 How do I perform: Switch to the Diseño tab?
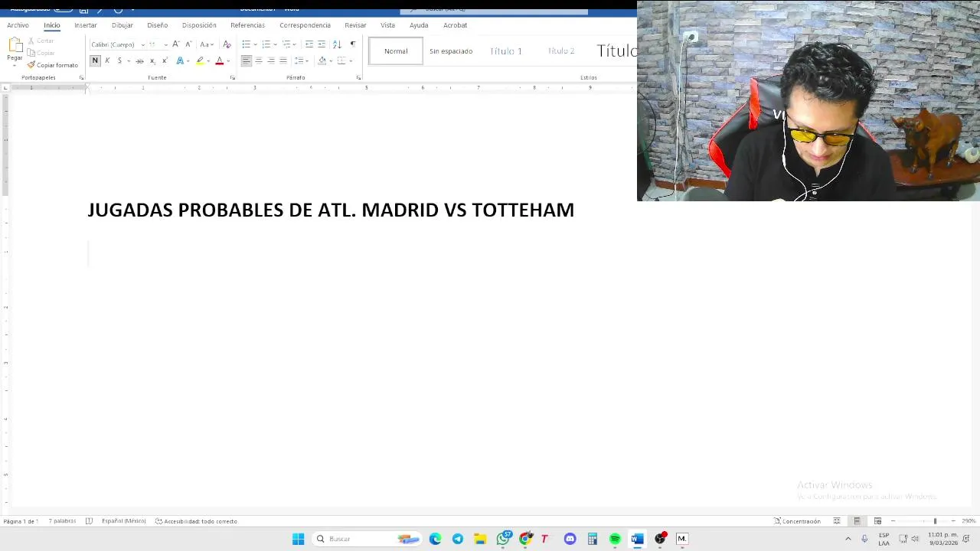coord(158,25)
